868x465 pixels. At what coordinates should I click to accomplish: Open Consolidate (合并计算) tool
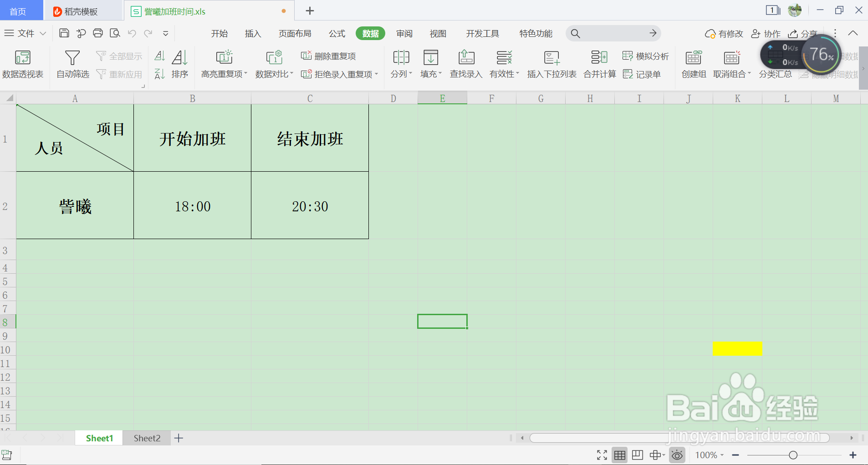click(600, 64)
